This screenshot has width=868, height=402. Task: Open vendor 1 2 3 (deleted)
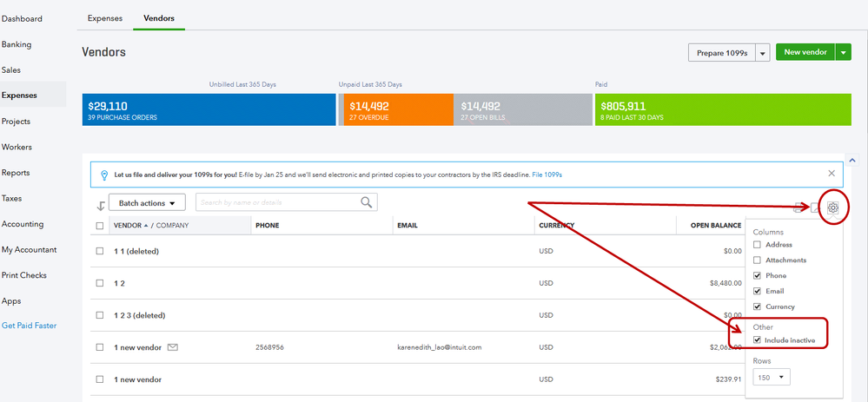(140, 315)
